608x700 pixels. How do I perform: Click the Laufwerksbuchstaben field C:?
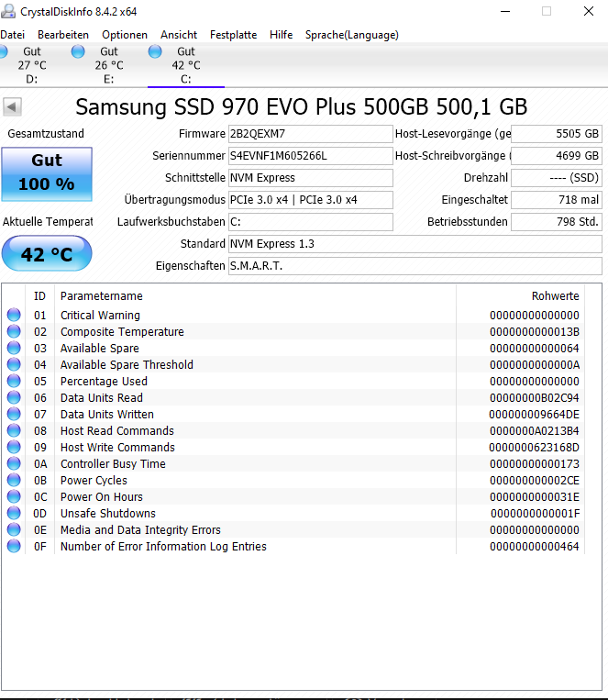coord(311,222)
